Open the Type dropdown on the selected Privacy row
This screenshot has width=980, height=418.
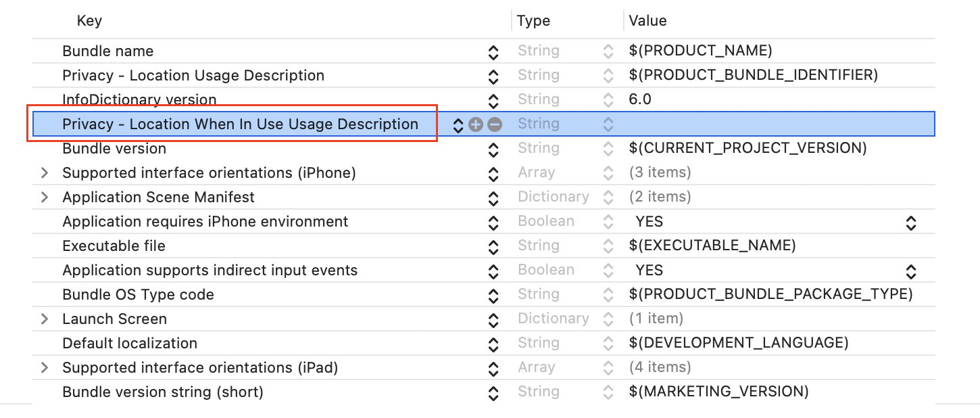point(607,124)
